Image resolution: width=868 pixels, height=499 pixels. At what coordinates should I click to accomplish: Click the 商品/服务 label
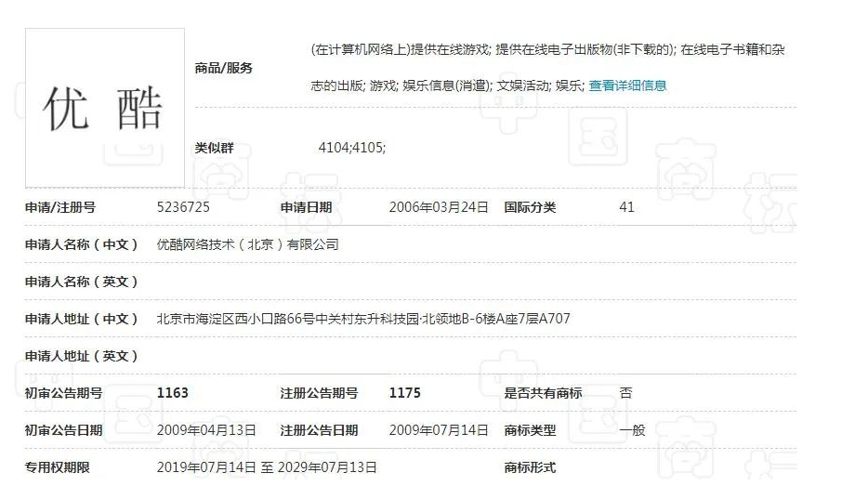(224, 68)
